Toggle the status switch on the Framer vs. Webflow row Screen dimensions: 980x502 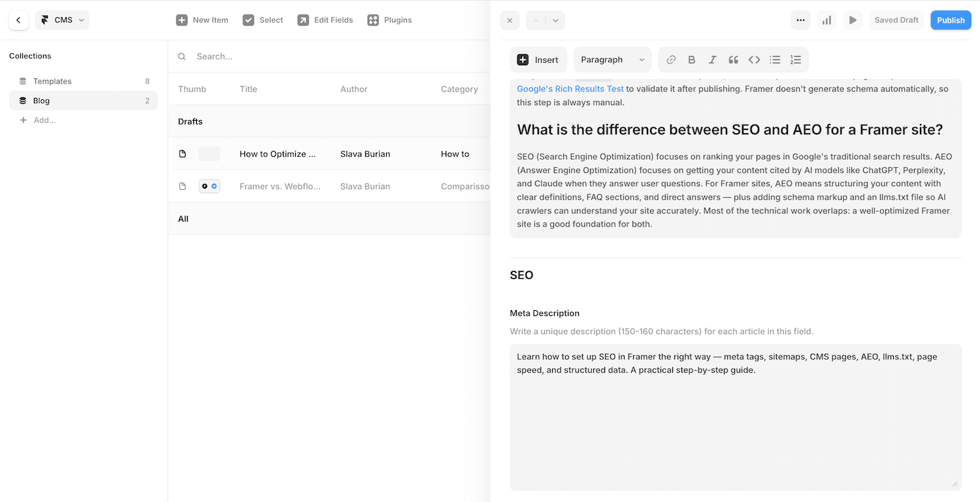(209, 186)
